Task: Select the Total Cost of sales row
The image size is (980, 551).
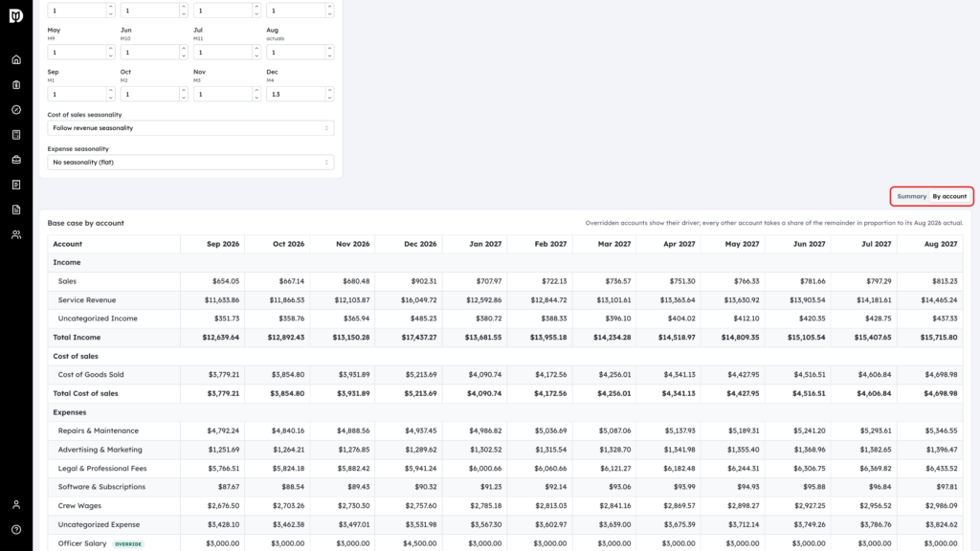Action: pos(505,393)
